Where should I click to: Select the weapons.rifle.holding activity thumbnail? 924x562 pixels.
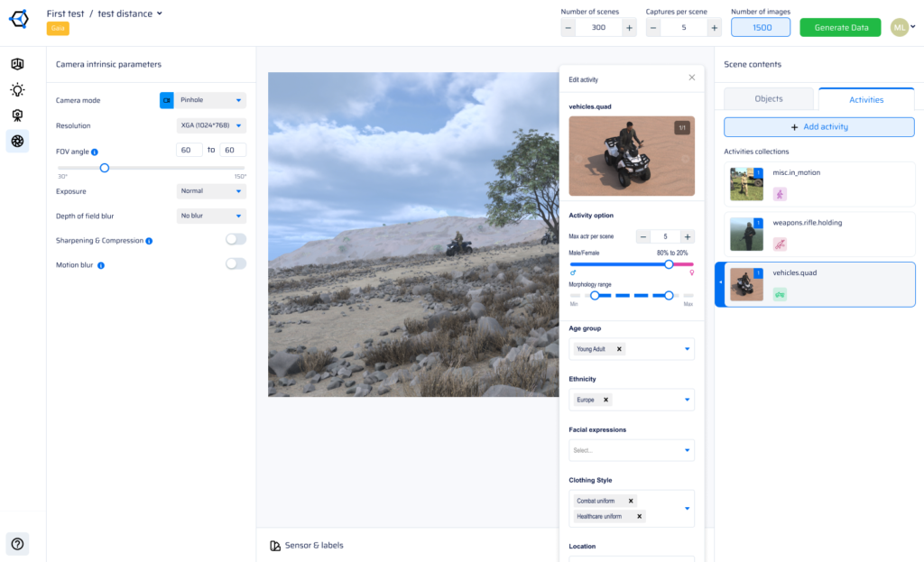tap(746, 235)
